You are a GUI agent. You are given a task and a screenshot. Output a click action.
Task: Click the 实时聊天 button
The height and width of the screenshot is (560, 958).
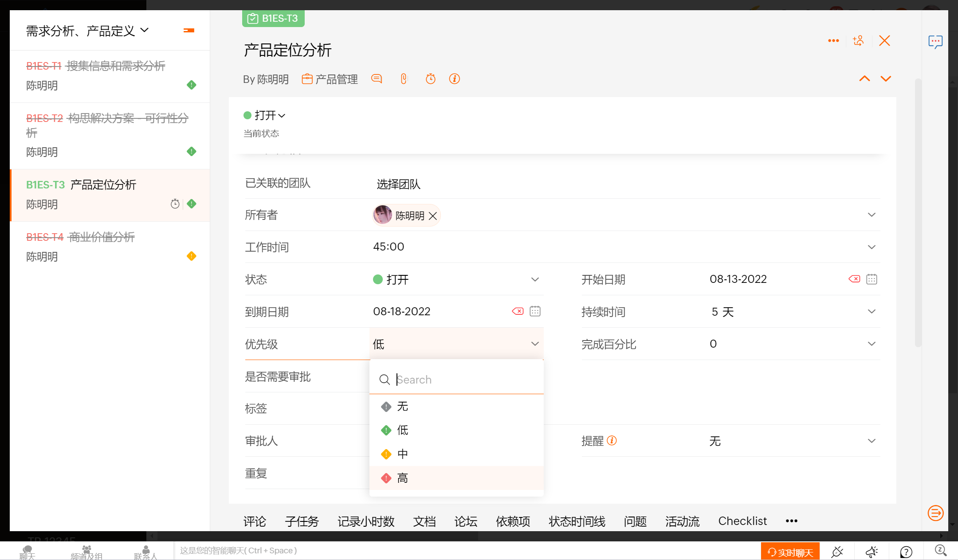click(790, 552)
